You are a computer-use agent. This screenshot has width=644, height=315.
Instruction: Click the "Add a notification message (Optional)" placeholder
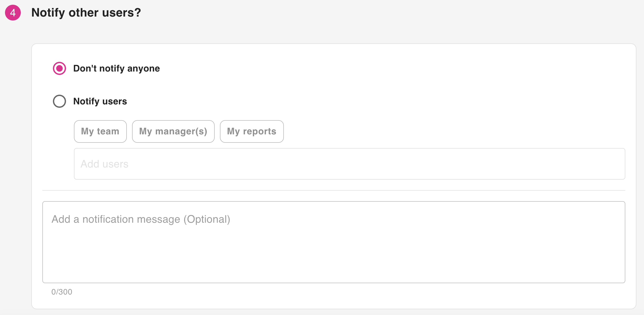tap(141, 219)
